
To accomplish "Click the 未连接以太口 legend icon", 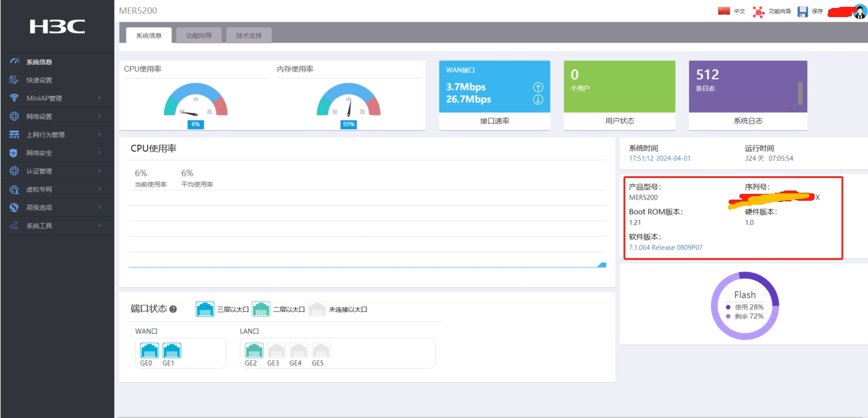I will pos(317,309).
